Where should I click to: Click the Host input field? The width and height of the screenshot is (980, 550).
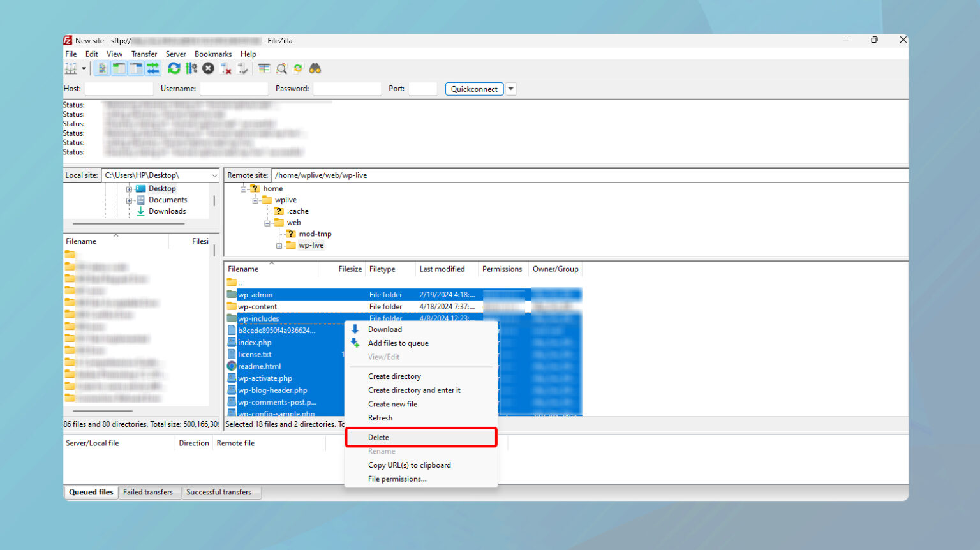click(x=119, y=89)
